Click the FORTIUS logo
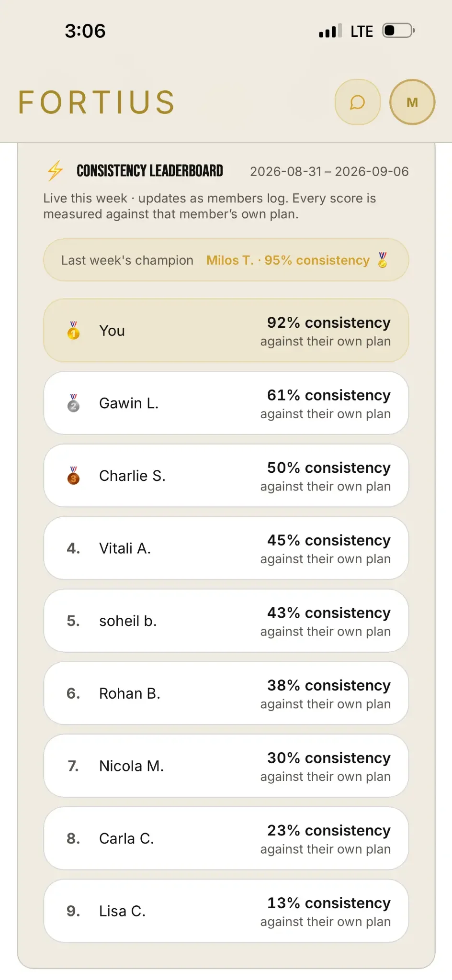452x980 pixels. point(97,102)
